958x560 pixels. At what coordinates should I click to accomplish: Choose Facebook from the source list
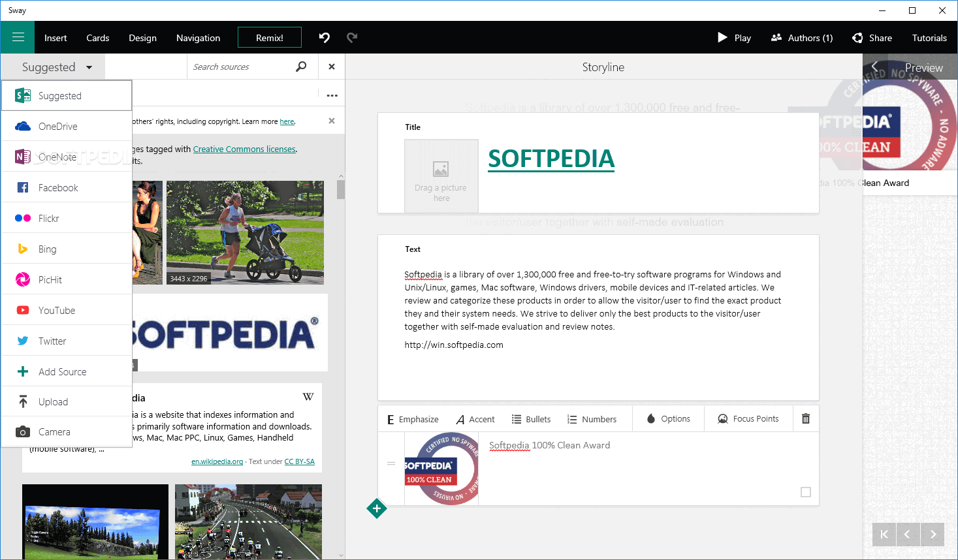(67, 187)
